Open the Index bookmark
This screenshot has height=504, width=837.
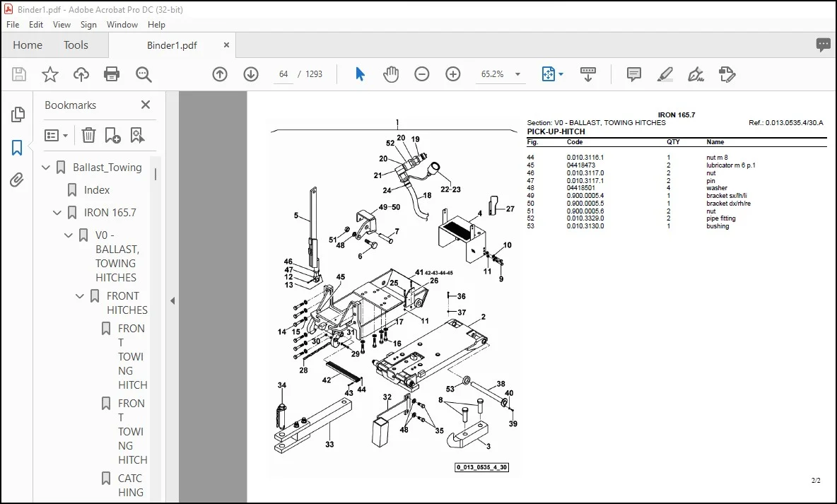click(x=97, y=190)
